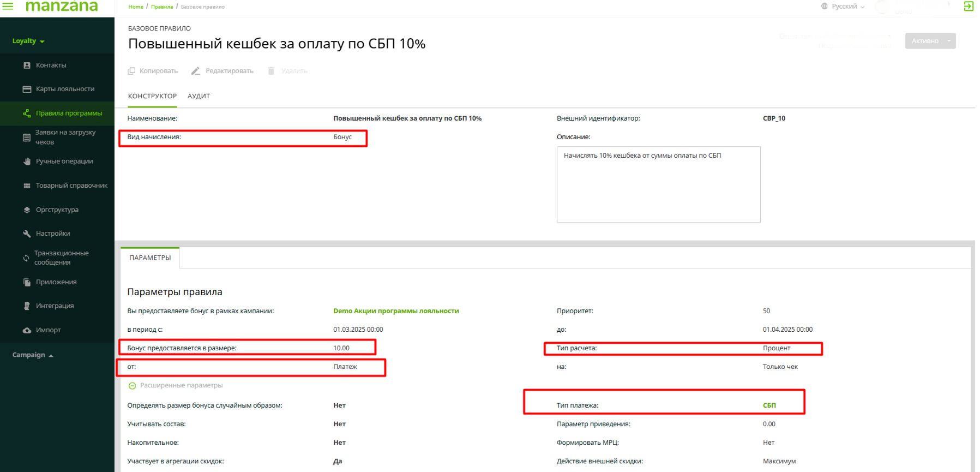Viewport: 980px width, 472px height.
Task: Click inside the Описание text box
Action: 658,184
